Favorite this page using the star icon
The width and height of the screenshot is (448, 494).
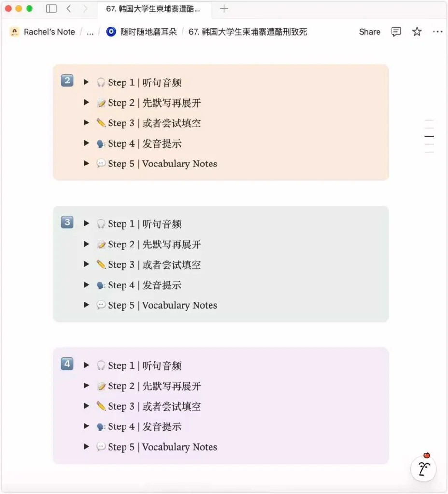416,32
